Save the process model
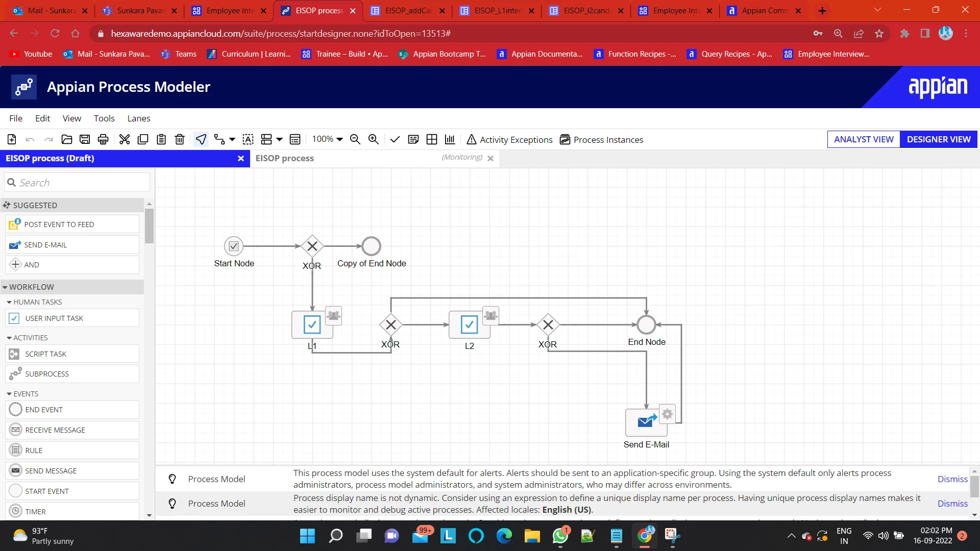The image size is (980, 551). click(x=85, y=139)
